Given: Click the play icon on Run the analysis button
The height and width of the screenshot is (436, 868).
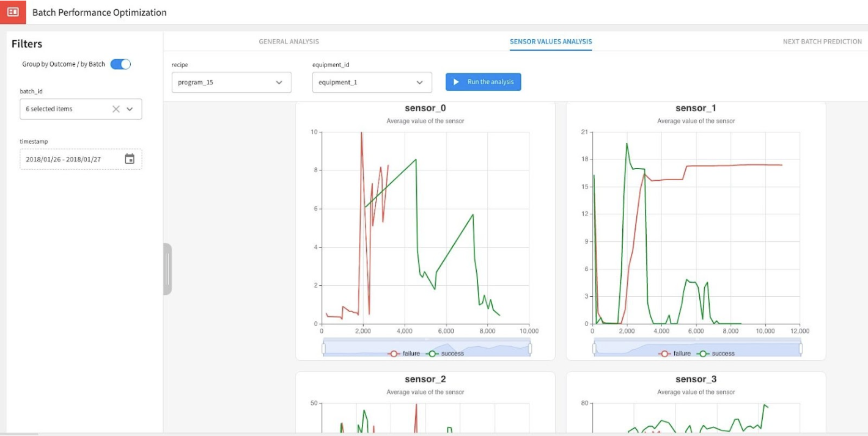Looking at the screenshot, I should pyautogui.click(x=455, y=82).
